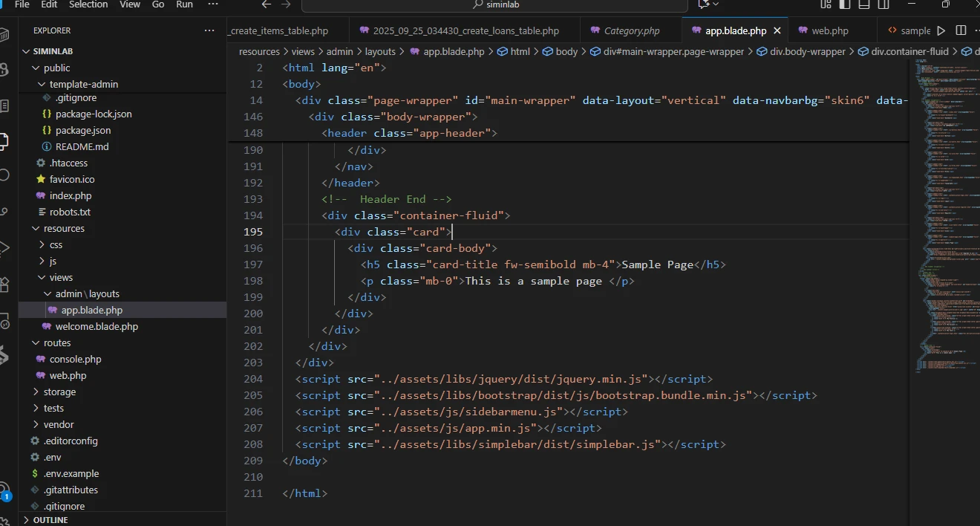Expand the storage folder in Explorer
The width and height of the screenshot is (980, 526).
59,392
